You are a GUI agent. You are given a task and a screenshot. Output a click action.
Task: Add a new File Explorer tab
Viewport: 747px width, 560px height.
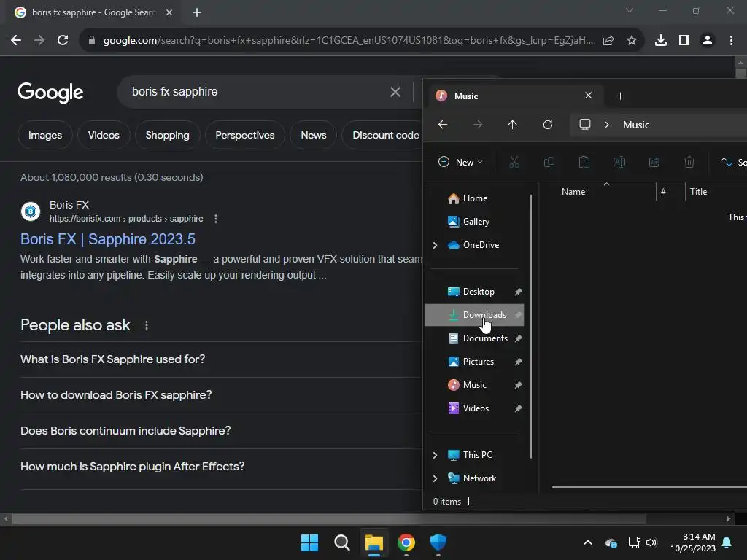pos(620,96)
